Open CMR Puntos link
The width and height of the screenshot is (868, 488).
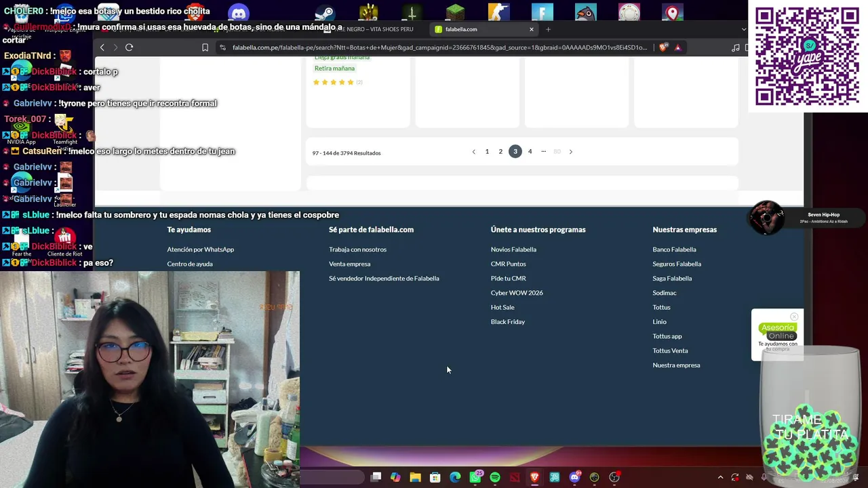click(508, 264)
